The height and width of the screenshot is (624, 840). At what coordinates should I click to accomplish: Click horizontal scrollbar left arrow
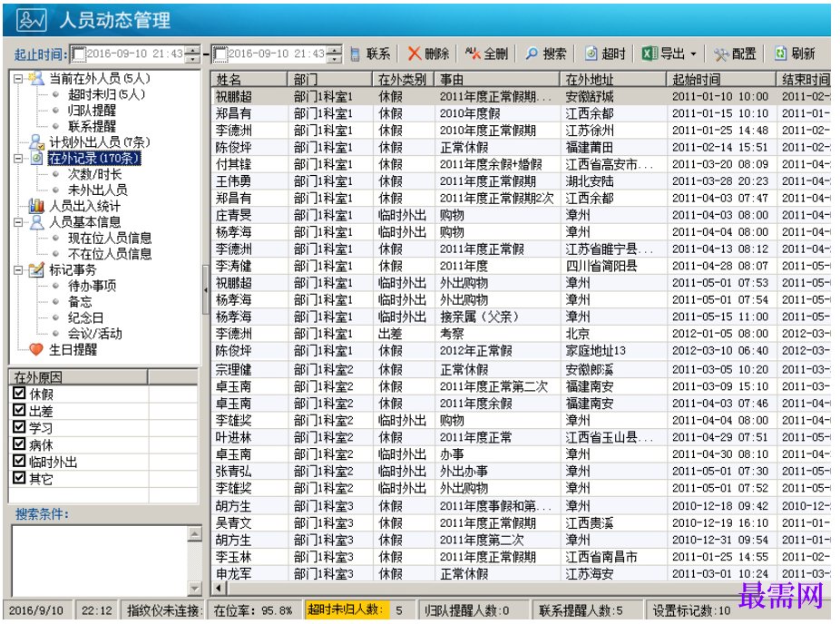(x=219, y=588)
